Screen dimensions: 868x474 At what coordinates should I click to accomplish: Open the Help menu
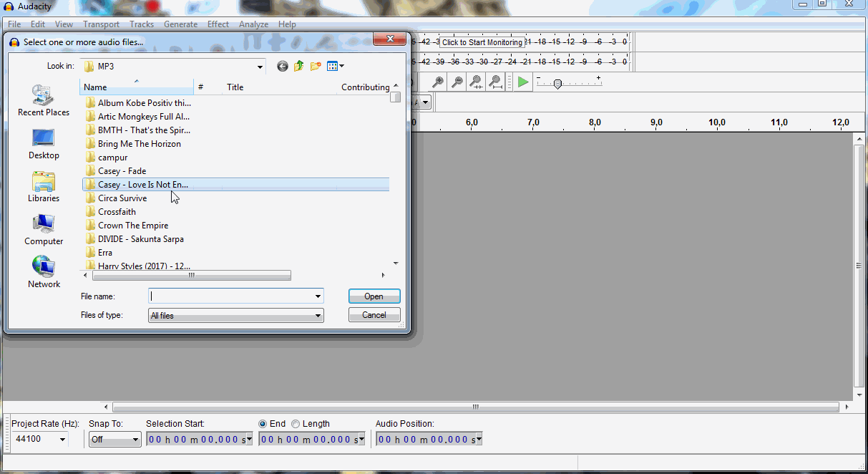click(x=287, y=24)
